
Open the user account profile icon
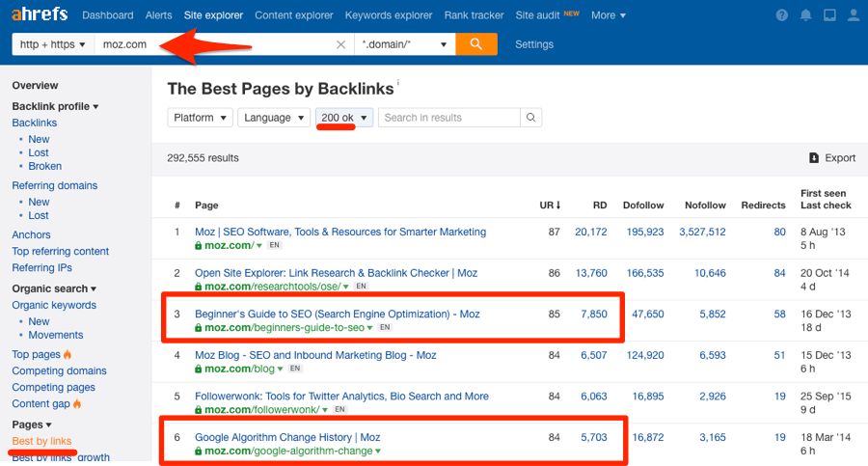[x=854, y=15]
